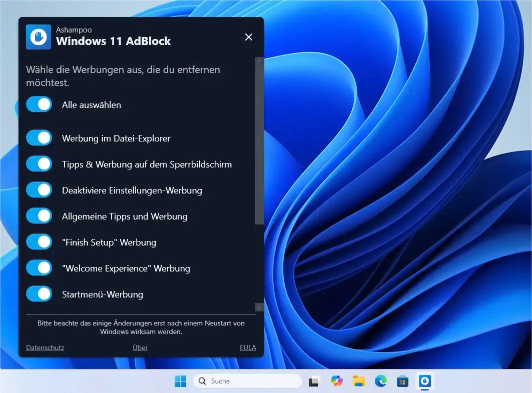Launch Copilot from the taskbar
This screenshot has height=393, width=532.
(x=337, y=381)
